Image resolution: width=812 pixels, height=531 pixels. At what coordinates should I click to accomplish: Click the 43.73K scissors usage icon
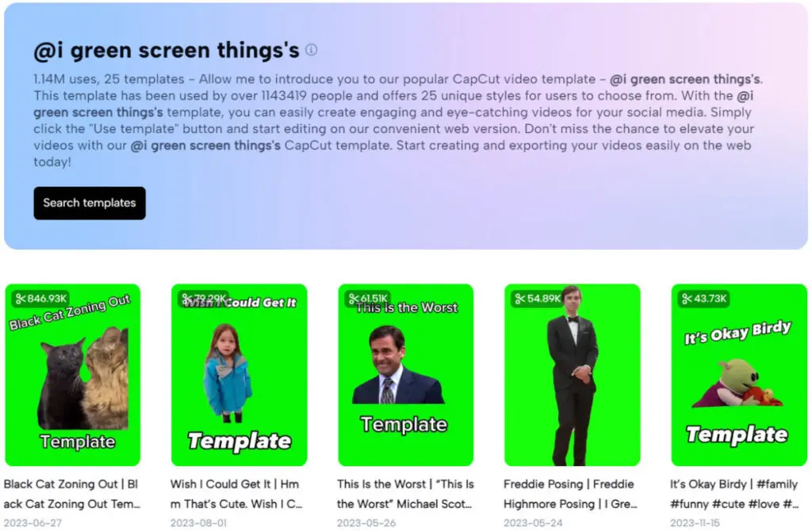click(687, 299)
